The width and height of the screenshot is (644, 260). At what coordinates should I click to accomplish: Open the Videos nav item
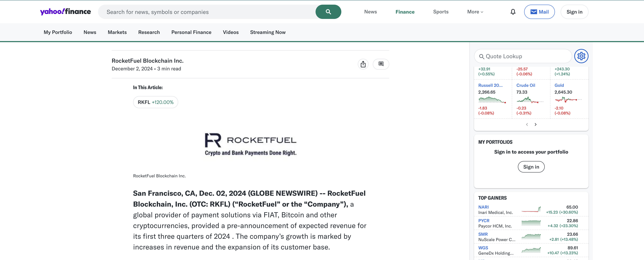coord(231,32)
